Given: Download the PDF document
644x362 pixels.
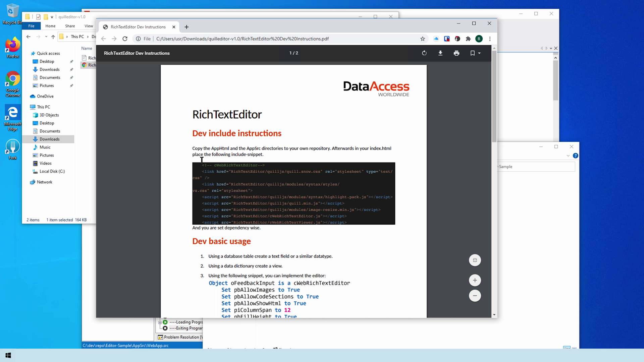Looking at the screenshot, I should point(440,53).
